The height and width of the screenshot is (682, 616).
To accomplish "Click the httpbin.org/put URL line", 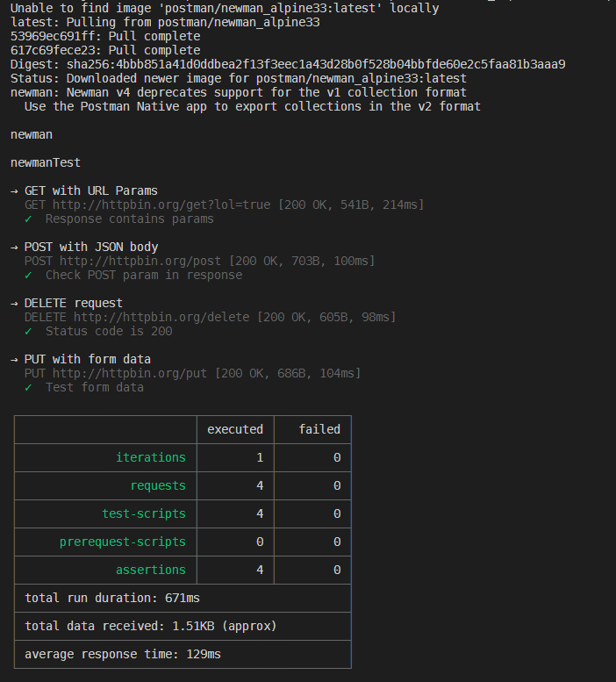I will pos(192,373).
